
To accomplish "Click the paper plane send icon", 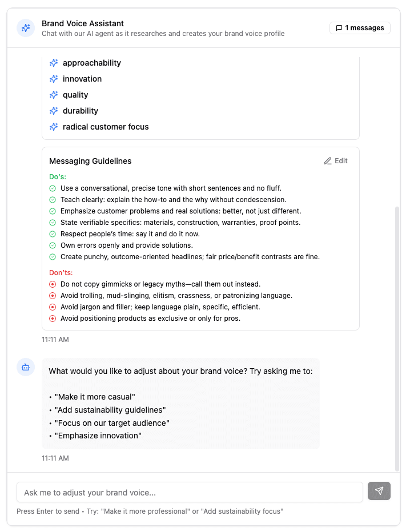I will coord(379,491).
